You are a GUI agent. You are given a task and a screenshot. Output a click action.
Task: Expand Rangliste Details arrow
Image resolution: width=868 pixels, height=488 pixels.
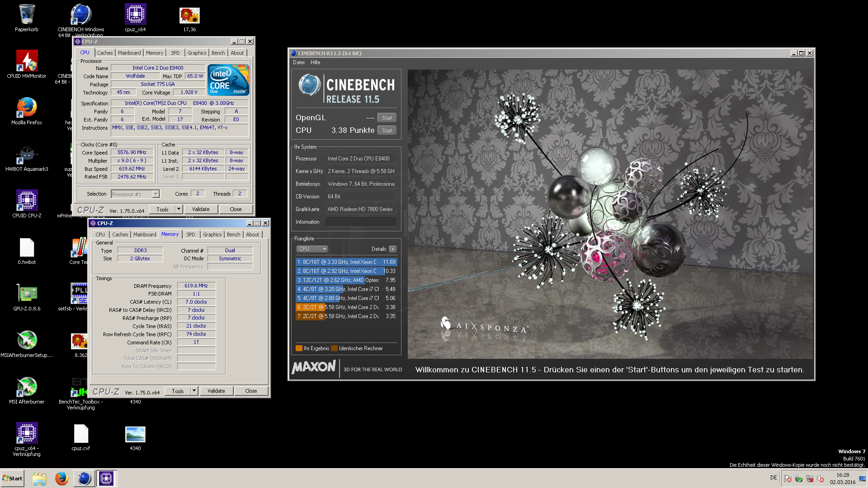click(393, 249)
